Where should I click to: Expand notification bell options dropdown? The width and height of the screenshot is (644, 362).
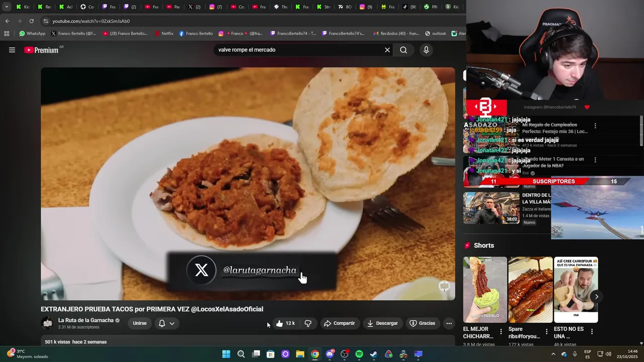click(x=172, y=323)
